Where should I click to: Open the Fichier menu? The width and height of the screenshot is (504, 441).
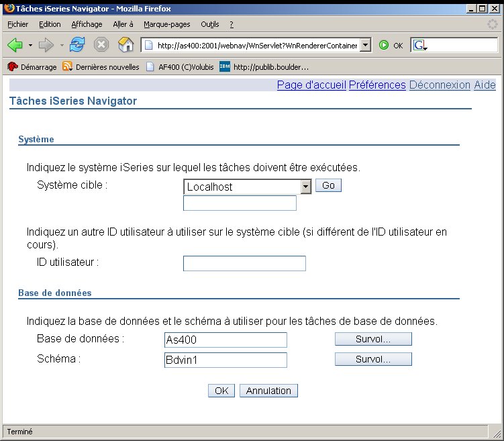[x=17, y=24]
